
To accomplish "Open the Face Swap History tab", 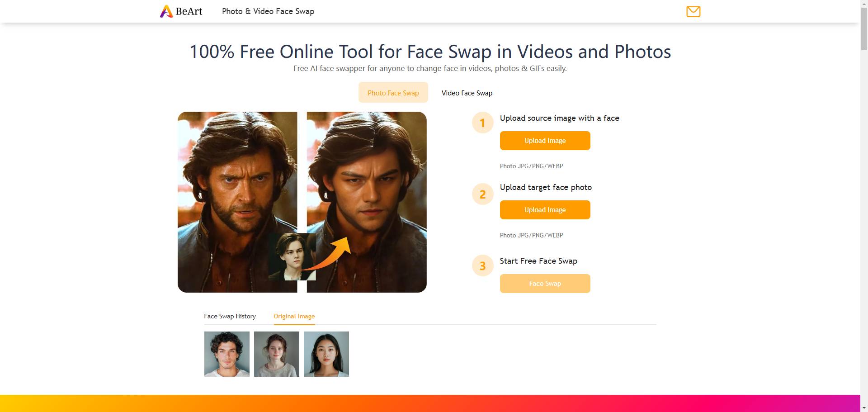I will coord(230,316).
